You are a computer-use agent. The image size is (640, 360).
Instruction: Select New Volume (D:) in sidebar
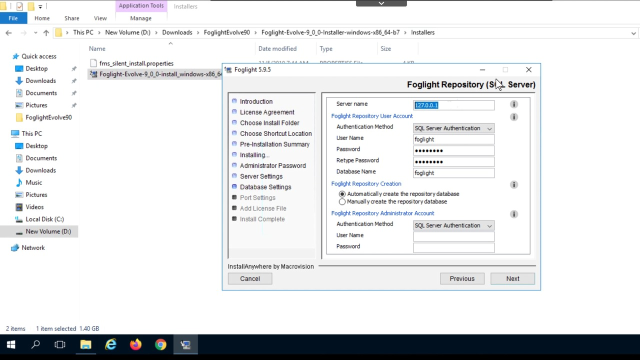click(x=48, y=231)
